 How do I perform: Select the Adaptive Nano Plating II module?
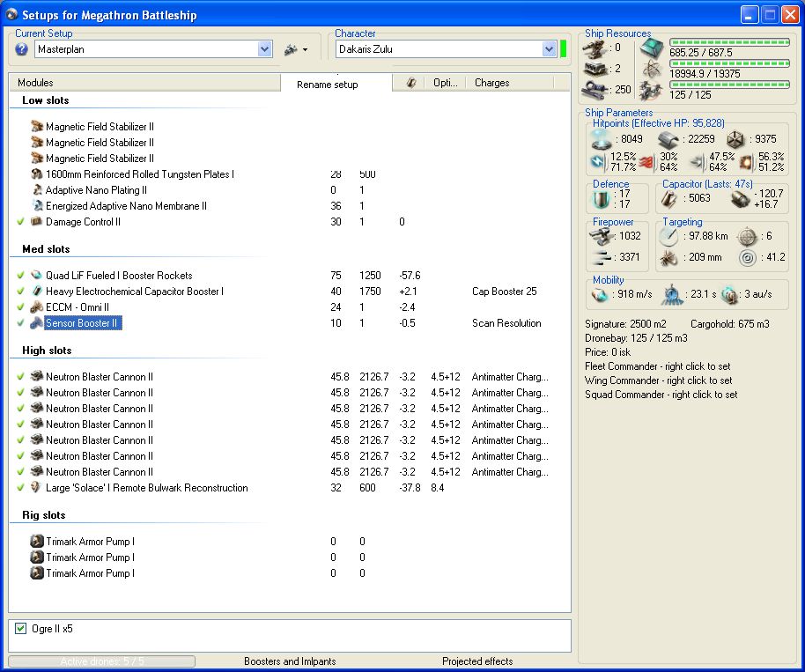click(x=96, y=190)
